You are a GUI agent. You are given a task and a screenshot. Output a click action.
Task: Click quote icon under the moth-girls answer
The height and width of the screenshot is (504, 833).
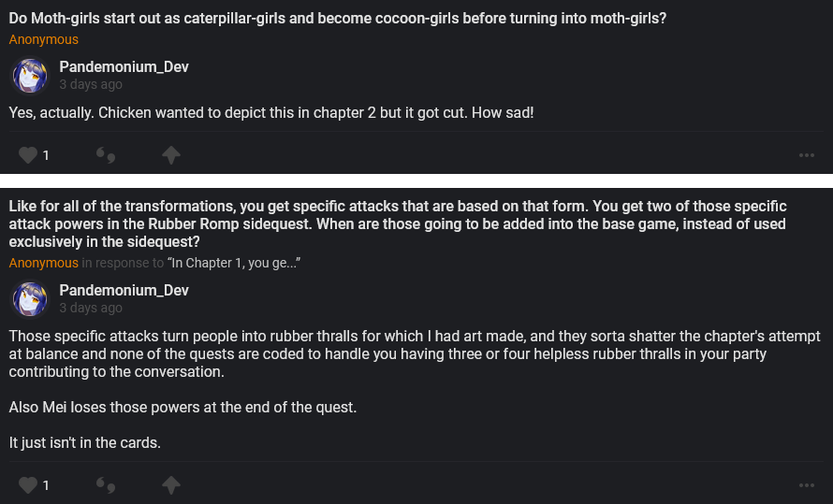[106, 155]
